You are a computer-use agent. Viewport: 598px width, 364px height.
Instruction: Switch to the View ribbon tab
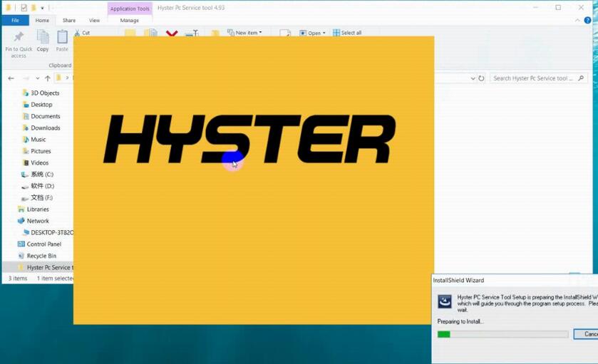[94, 20]
